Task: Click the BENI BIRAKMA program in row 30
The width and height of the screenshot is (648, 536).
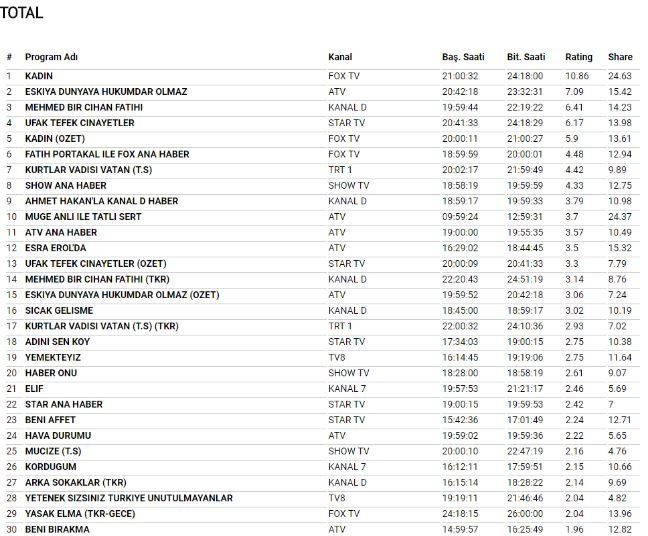Action: point(57,529)
